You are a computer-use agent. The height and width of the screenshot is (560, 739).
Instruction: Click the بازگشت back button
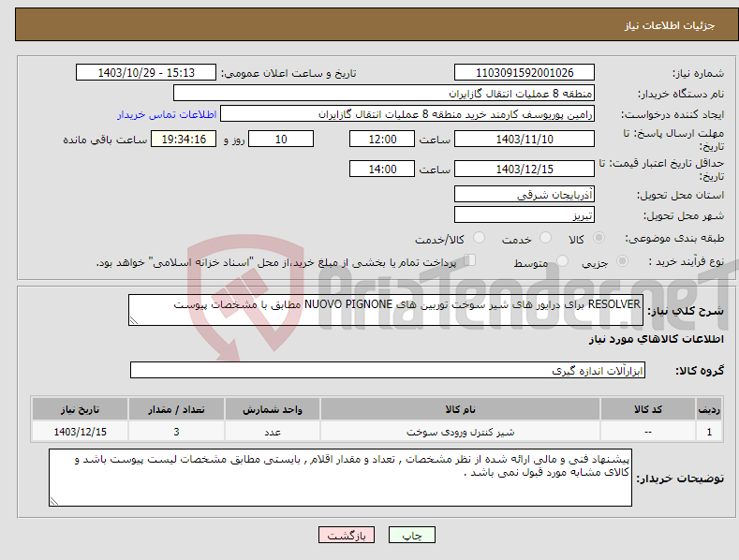coord(347,535)
